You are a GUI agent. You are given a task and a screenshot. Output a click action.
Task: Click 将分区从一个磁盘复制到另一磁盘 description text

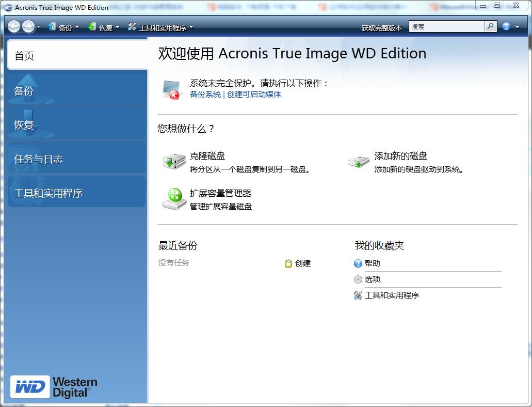(x=250, y=169)
